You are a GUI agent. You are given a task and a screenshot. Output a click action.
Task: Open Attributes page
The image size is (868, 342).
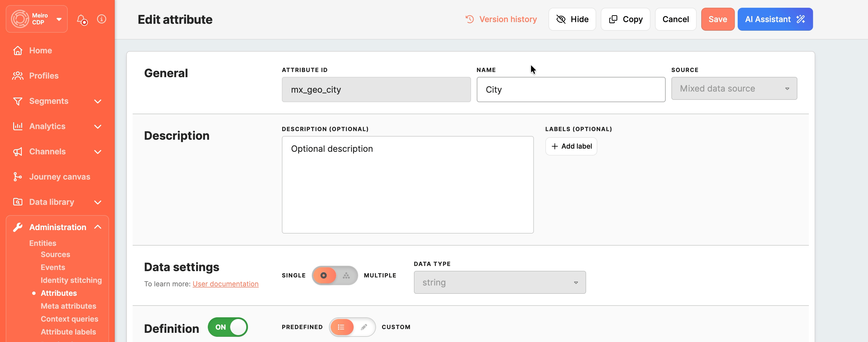[x=59, y=293]
